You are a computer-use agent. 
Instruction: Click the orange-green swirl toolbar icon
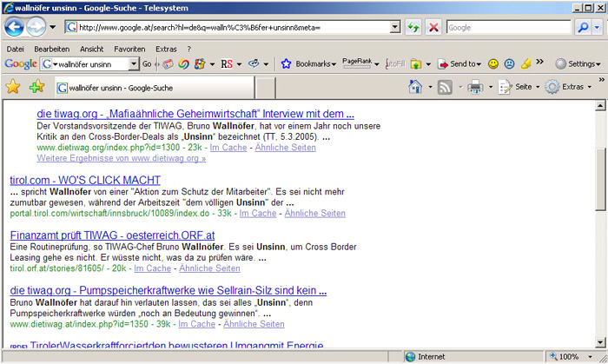(x=183, y=64)
